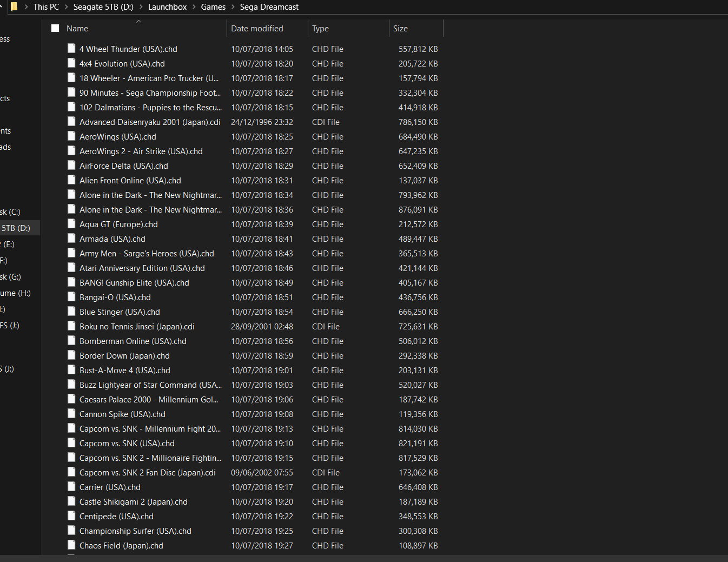Image resolution: width=728 pixels, height=562 pixels.
Task: Toggle the select-all checkbox beside Name header
Action: [55, 28]
